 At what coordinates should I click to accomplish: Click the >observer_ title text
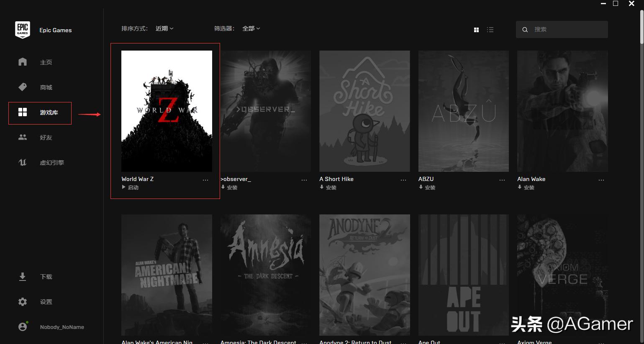click(x=236, y=179)
